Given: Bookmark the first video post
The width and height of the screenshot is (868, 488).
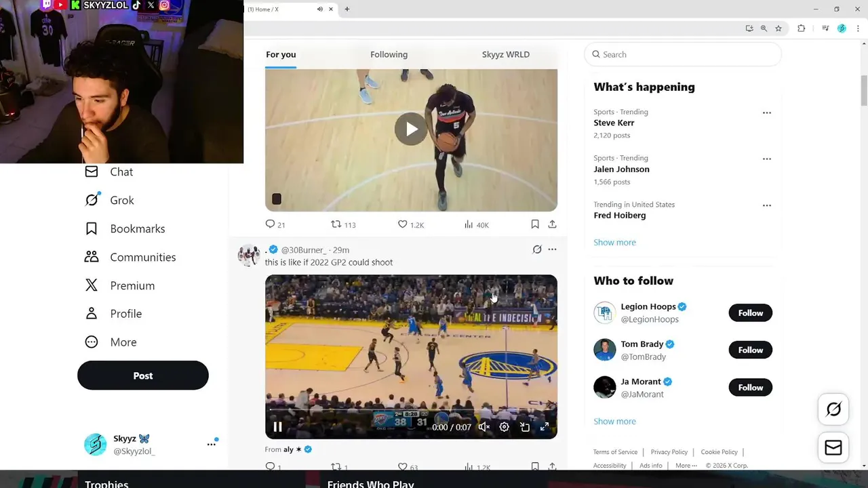Looking at the screenshot, I should pyautogui.click(x=535, y=224).
